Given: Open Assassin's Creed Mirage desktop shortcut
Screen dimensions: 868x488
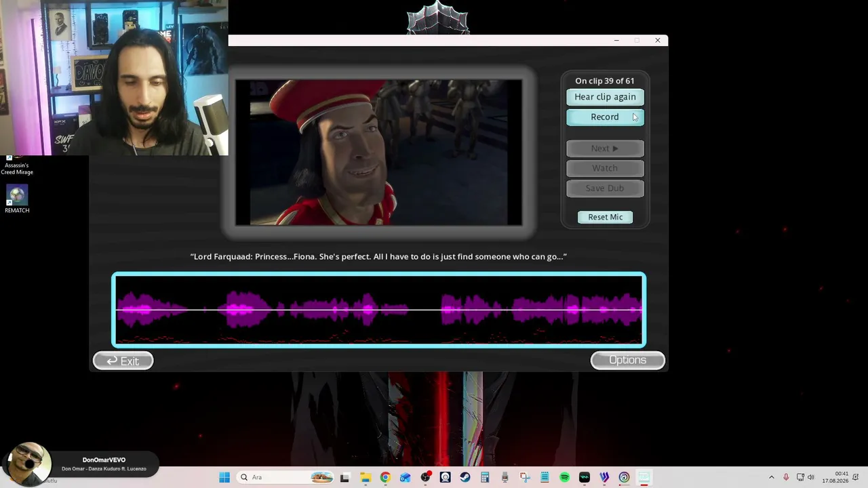Looking at the screenshot, I should [17, 166].
